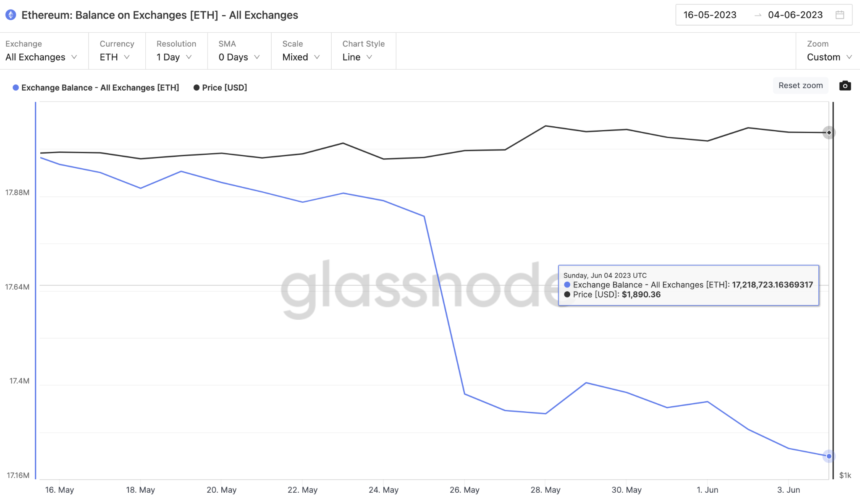This screenshot has height=504, width=860.
Task: Change the Scale Mixed selector
Action: click(x=301, y=51)
